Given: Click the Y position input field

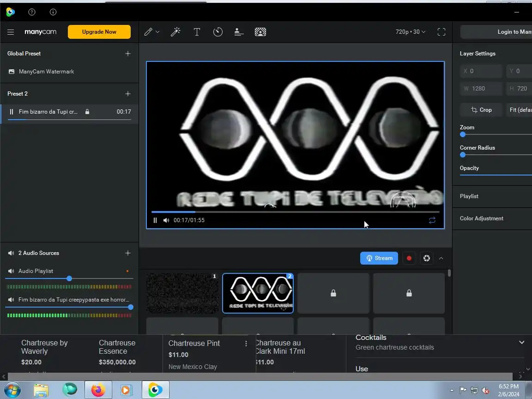Looking at the screenshot, I should (x=519, y=71).
